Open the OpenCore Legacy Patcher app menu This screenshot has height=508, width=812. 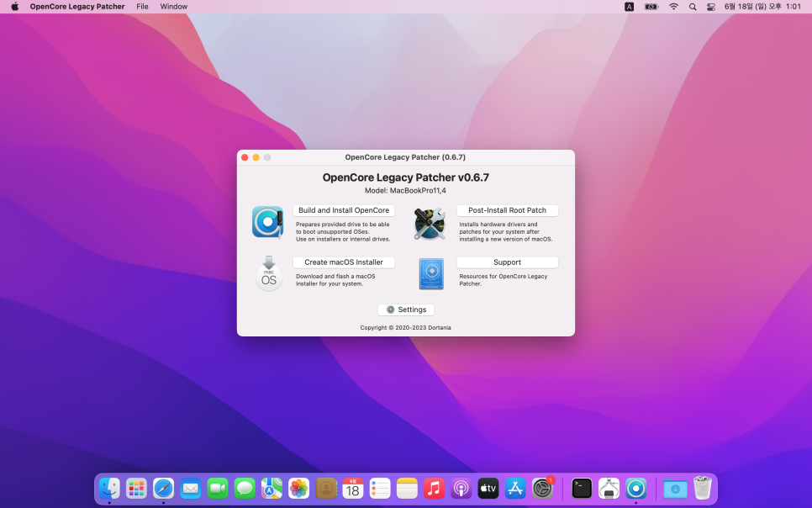(77, 7)
